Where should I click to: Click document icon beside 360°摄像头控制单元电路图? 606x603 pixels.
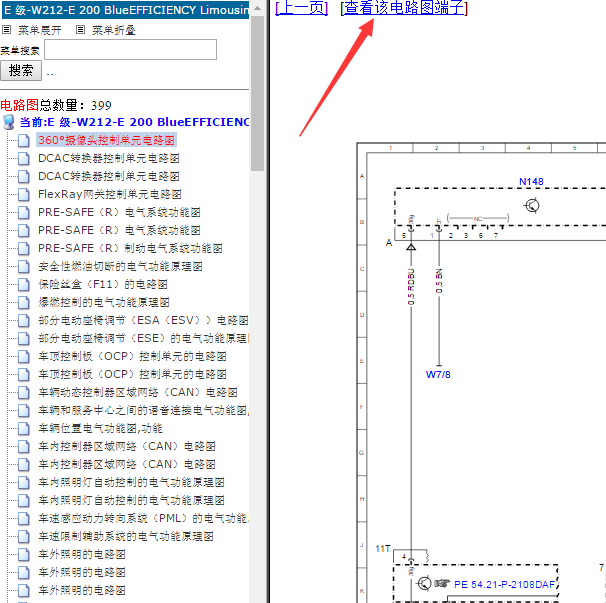(x=24, y=141)
